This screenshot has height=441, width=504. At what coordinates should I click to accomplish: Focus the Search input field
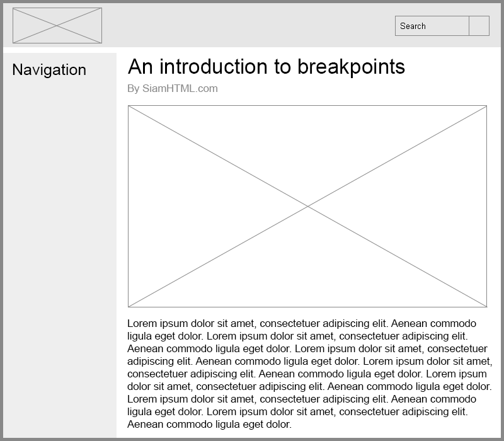(x=432, y=26)
